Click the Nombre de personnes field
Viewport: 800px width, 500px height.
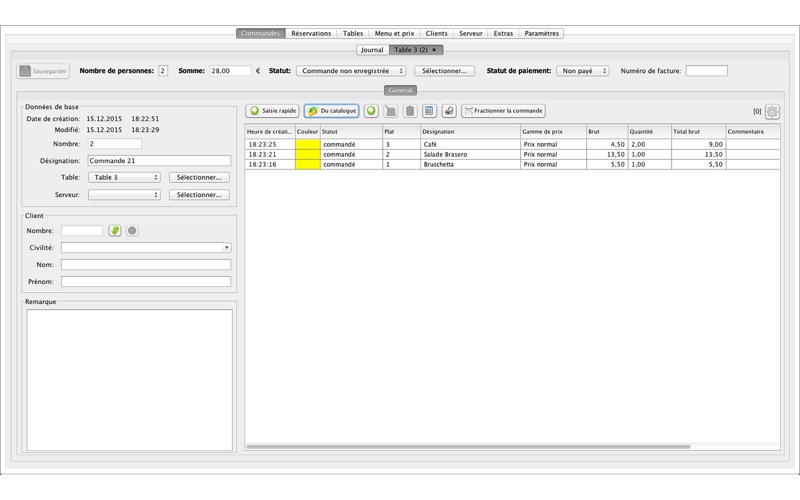(x=163, y=71)
